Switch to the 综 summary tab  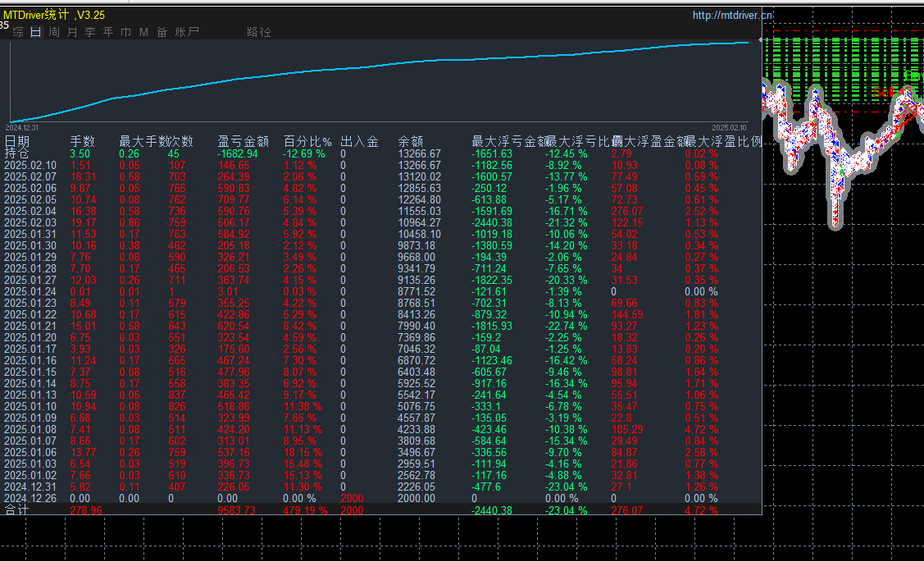coord(18,32)
